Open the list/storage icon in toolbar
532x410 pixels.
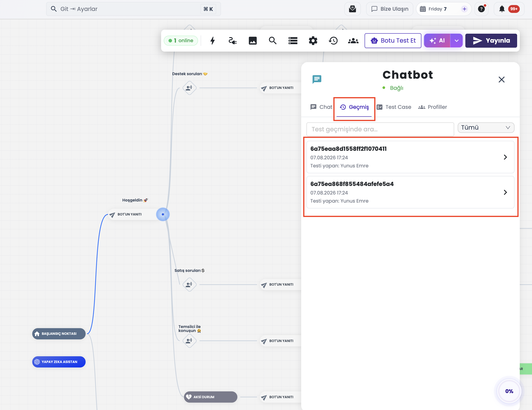(293, 40)
